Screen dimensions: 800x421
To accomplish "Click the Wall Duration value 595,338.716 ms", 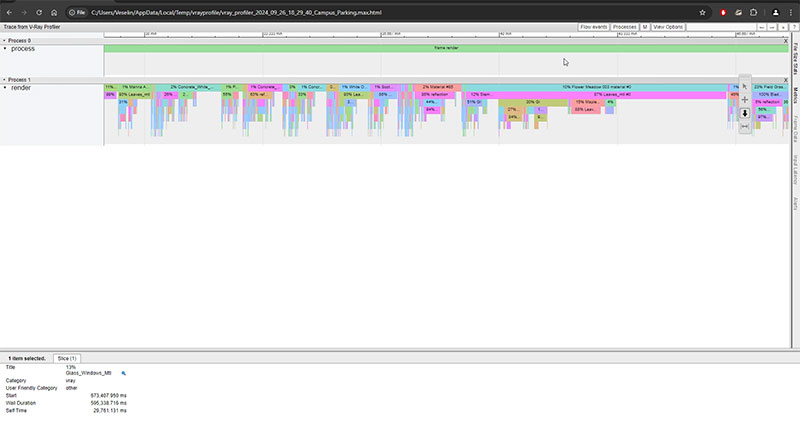I will click(x=109, y=403).
